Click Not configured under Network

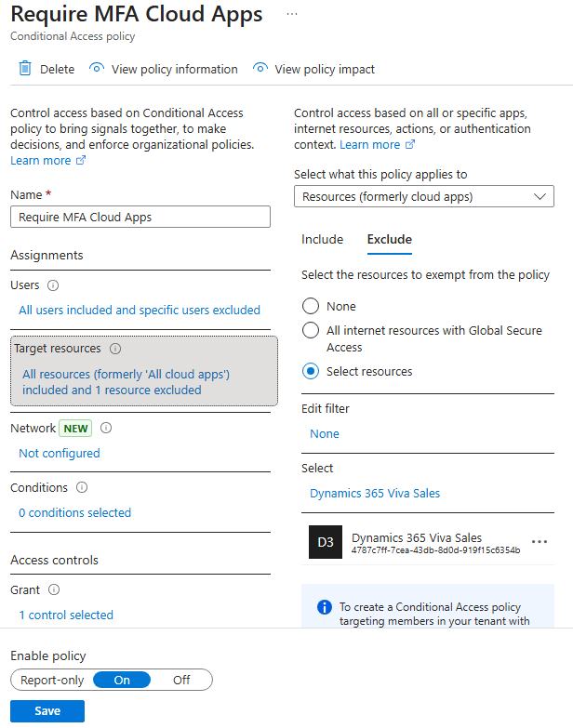[x=60, y=453]
